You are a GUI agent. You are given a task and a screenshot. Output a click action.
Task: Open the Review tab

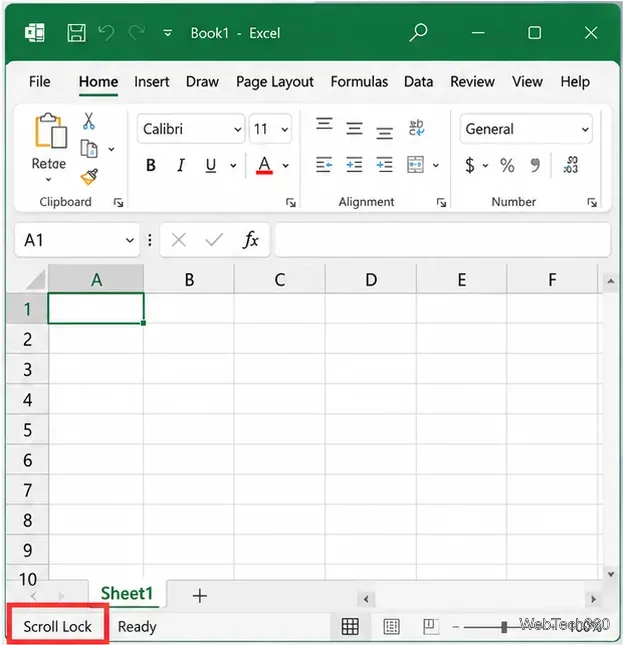pyautogui.click(x=472, y=81)
